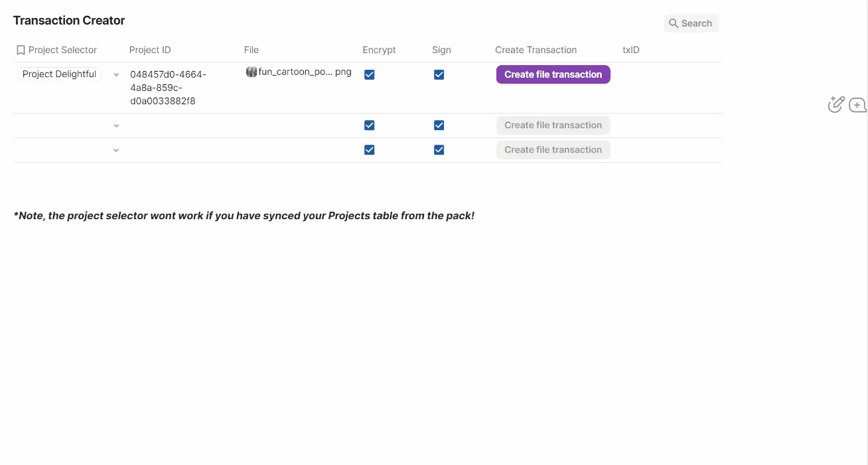Open the image thumbnail next to fun_cartoon_po file

[251, 72]
